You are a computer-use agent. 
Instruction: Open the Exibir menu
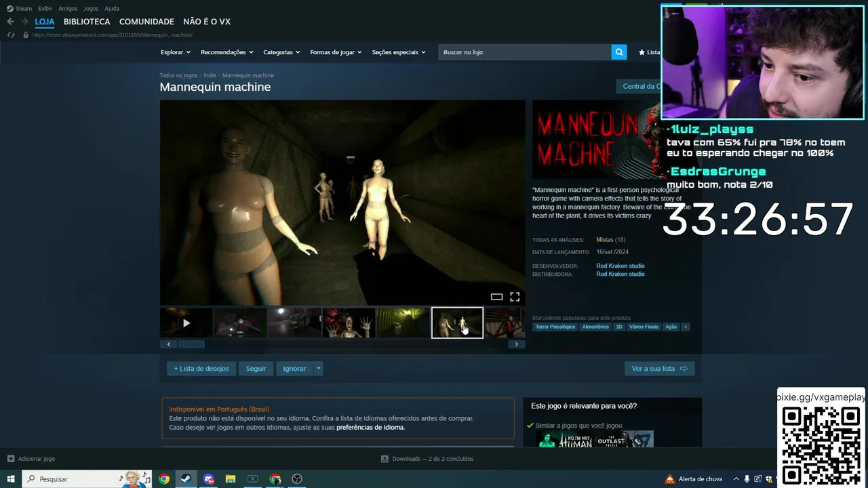[x=45, y=9]
